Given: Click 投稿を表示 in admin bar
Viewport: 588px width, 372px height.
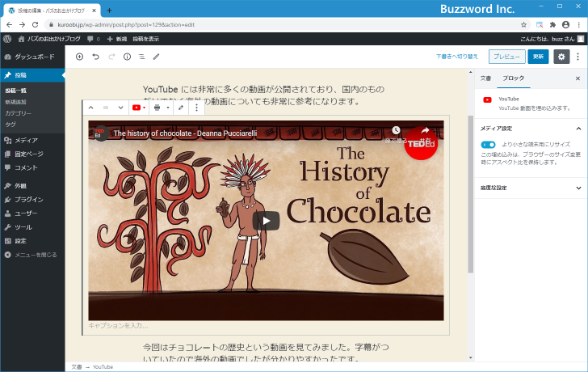Looking at the screenshot, I should tap(146, 39).
